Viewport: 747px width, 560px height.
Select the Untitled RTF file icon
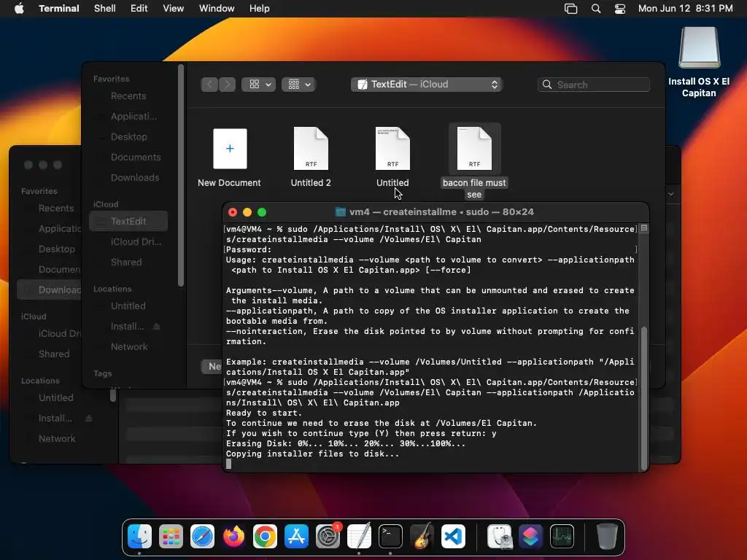[x=392, y=149]
